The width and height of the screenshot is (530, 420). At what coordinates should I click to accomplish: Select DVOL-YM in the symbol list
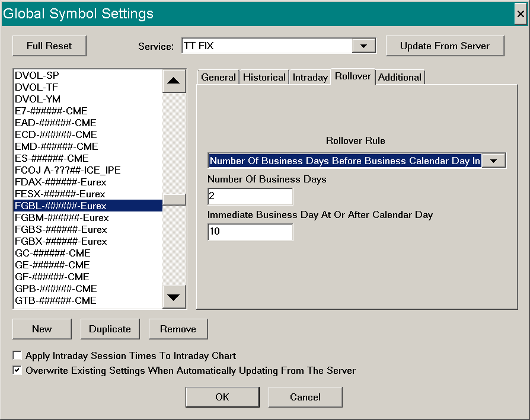click(88, 99)
